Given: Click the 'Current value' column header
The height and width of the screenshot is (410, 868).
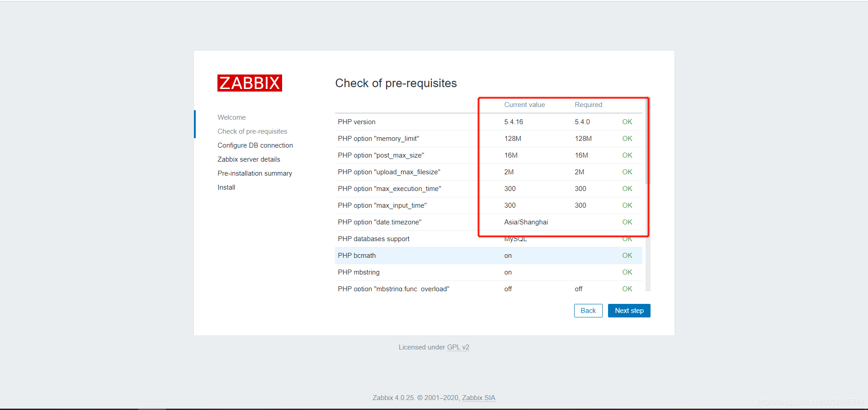Looking at the screenshot, I should point(524,105).
